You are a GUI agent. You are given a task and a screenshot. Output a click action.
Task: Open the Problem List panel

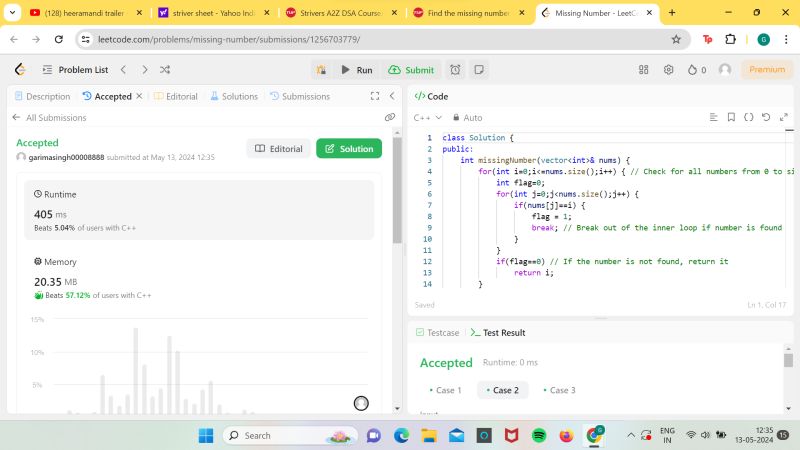76,70
